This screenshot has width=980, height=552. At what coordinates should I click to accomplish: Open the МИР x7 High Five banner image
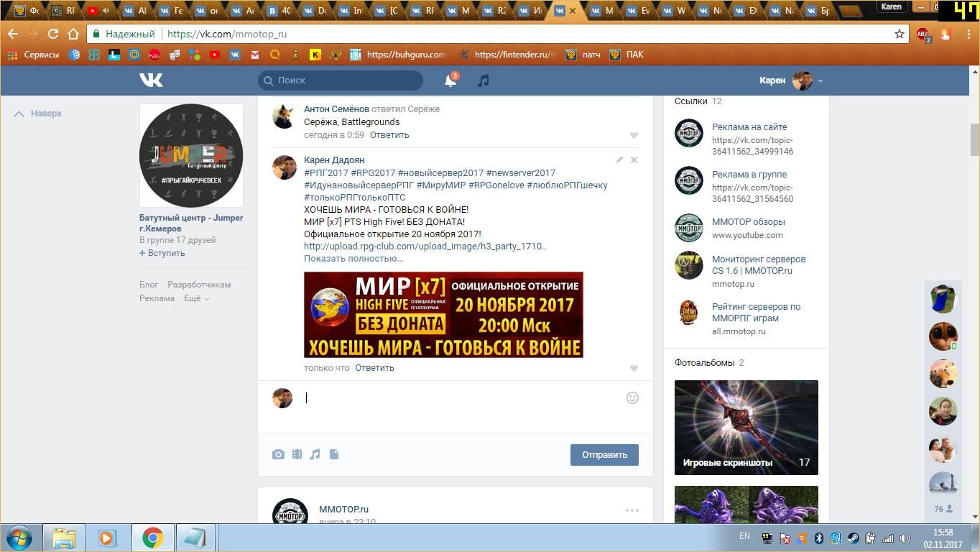coord(443,315)
